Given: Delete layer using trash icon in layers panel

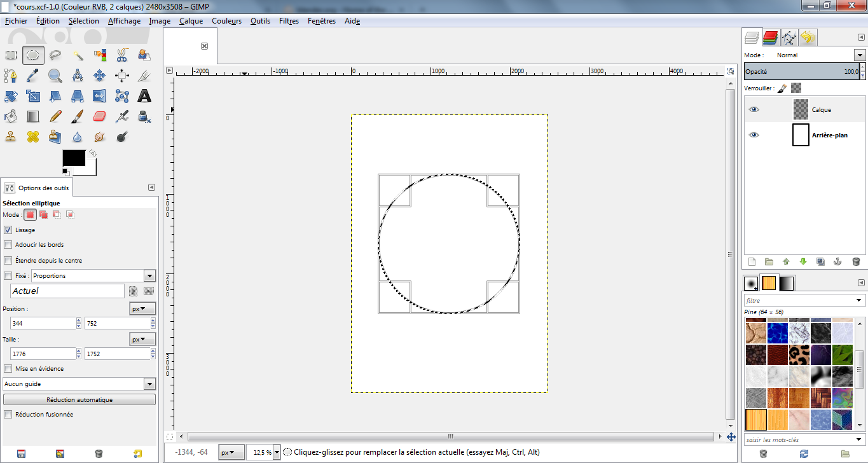Looking at the screenshot, I should coord(856,261).
